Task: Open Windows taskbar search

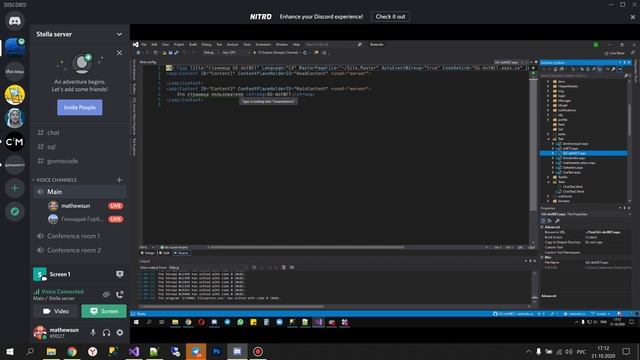Action: pos(30,351)
